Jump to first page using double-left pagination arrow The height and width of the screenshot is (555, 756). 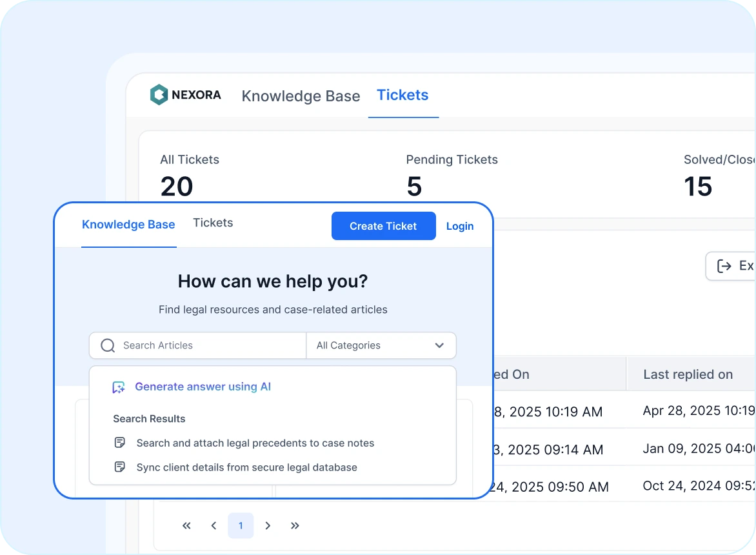(186, 525)
